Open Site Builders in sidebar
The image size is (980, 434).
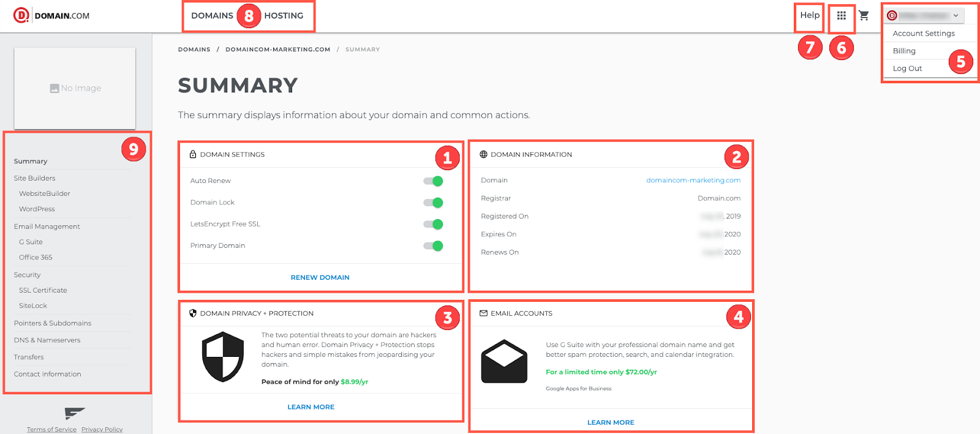click(x=34, y=178)
